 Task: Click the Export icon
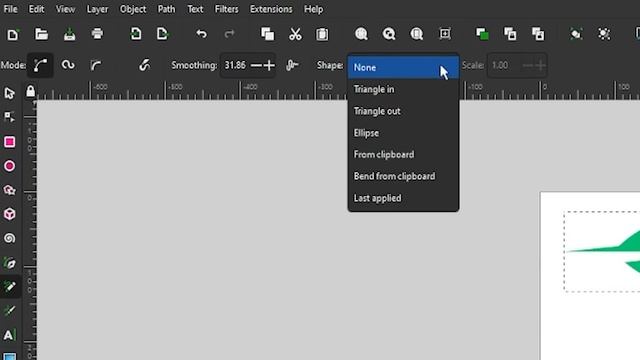pos(162,33)
